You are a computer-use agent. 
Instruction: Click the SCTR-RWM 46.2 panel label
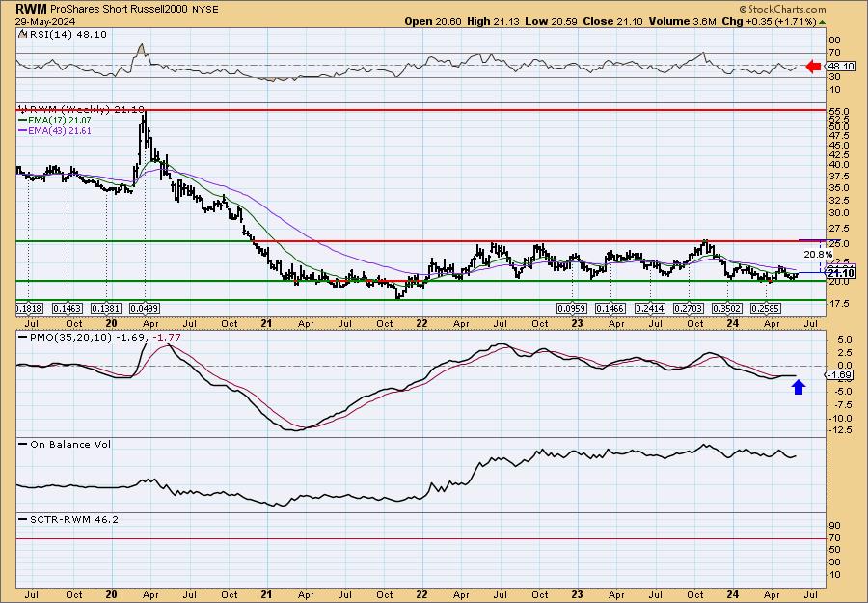(74, 520)
